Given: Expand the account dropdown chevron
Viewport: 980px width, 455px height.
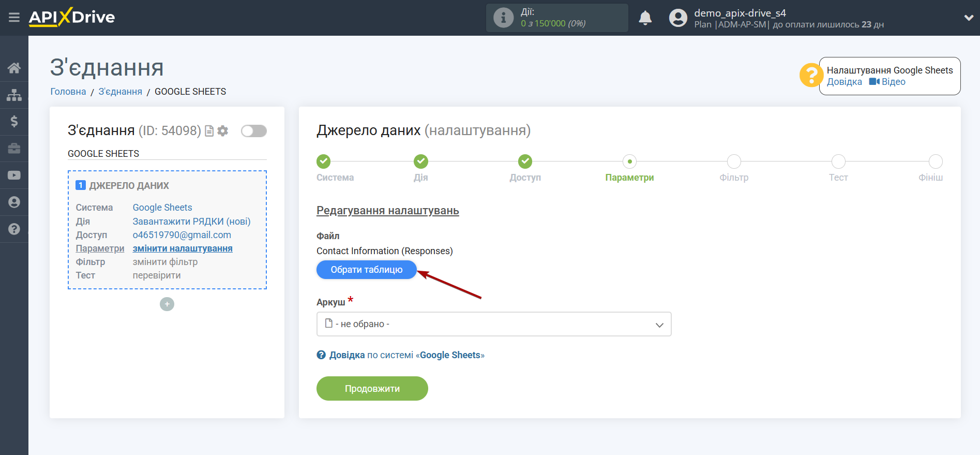Looking at the screenshot, I should (x=969, y=18).
